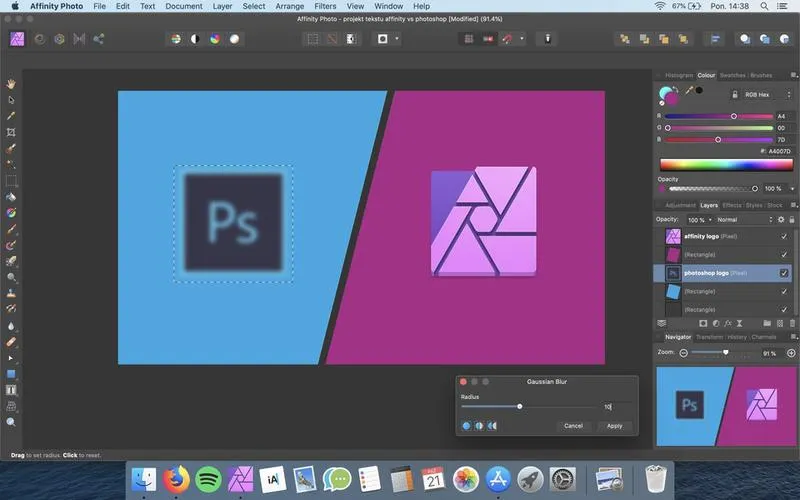Viewport: 800px width, 500px height.
Task: Add a mask layer from Layers panel footer
Action: coord(703,323)
